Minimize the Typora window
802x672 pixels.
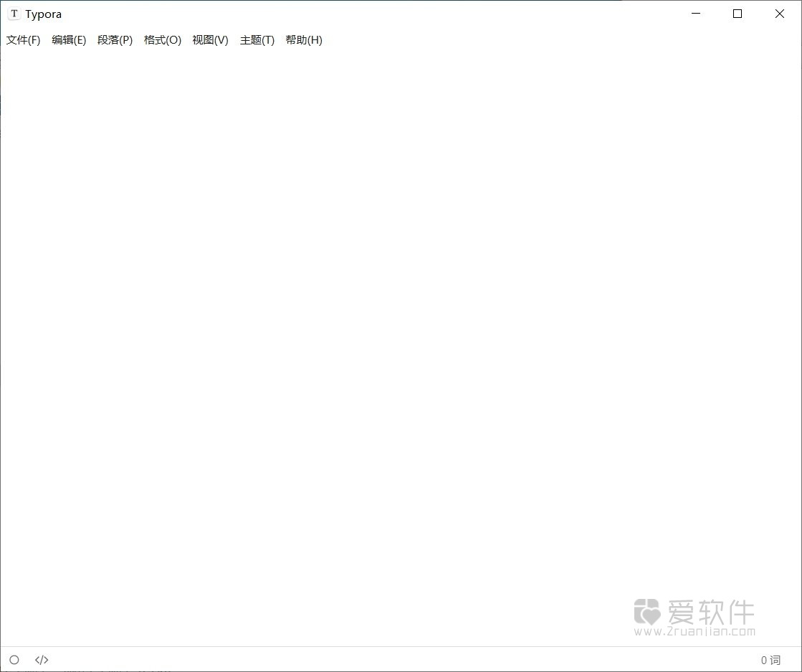pos(695,14)
